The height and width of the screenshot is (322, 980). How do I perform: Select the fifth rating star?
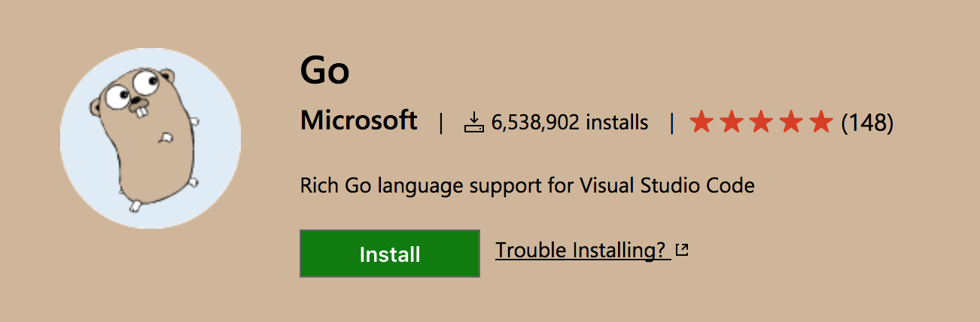coord(821,122)
